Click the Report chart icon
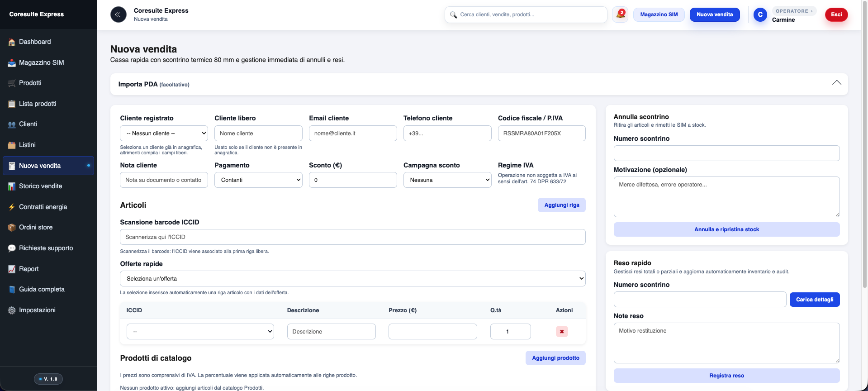The height and width of the screenshot is (391, 868). (x=12, y=269)
